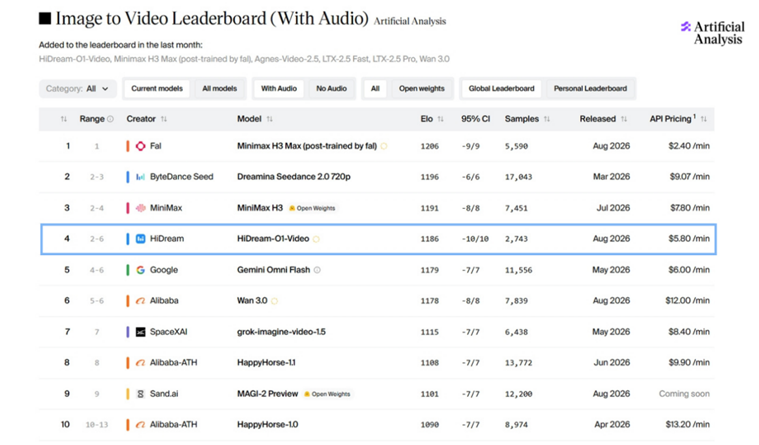Click the HiDream logo icon

click(x=140, y=239)
